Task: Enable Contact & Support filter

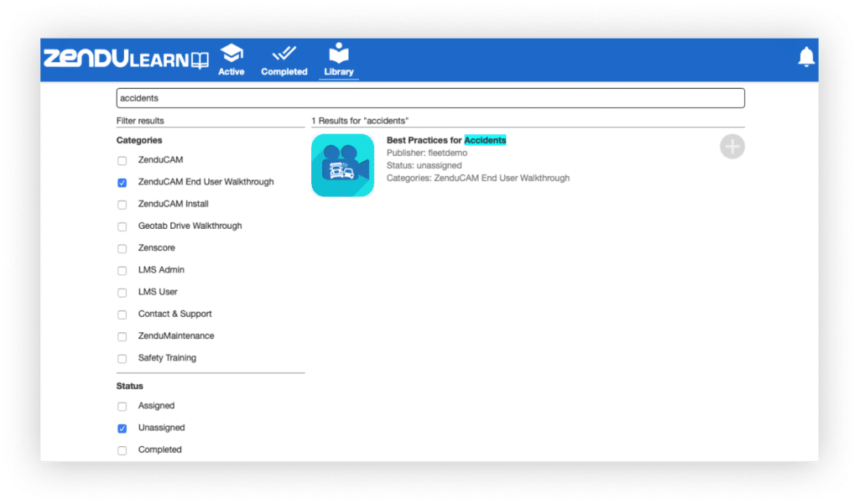Action: pos(122,314)
